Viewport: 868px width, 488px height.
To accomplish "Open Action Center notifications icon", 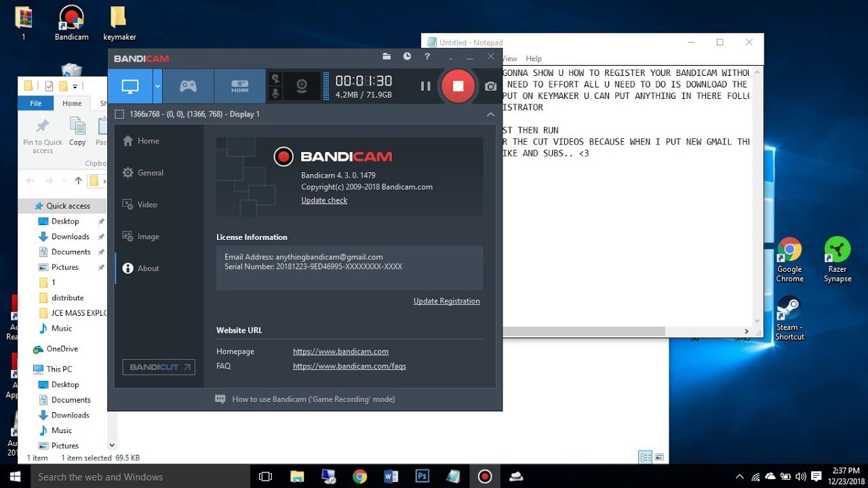I will 817,476.
